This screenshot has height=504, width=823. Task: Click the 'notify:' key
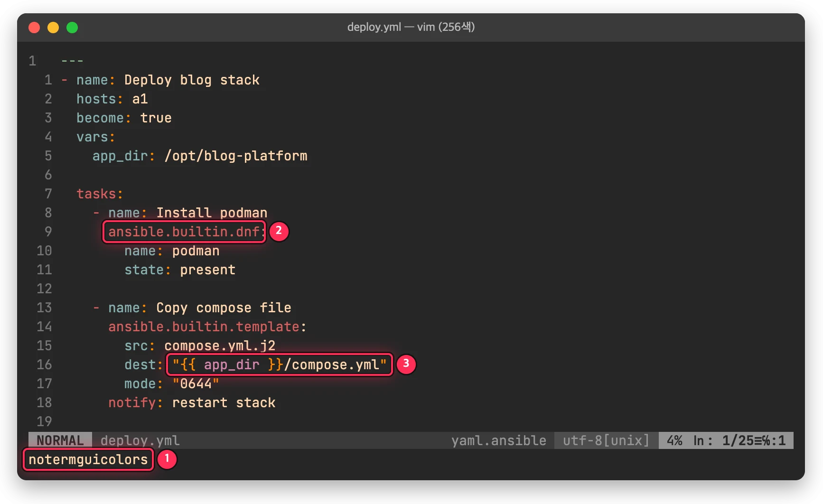click(x=136, y=402)
